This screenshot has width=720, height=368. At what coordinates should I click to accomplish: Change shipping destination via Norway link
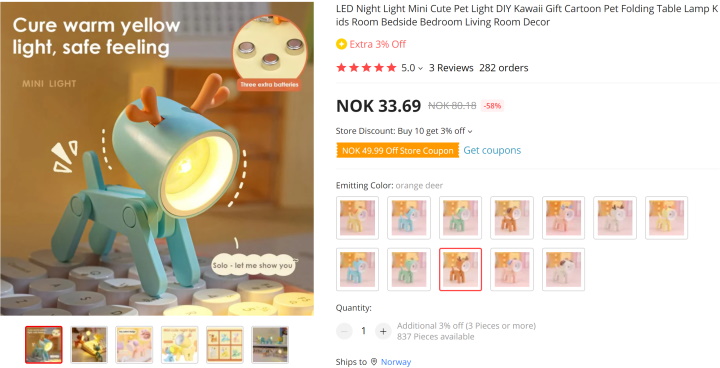tap(396, 362)
